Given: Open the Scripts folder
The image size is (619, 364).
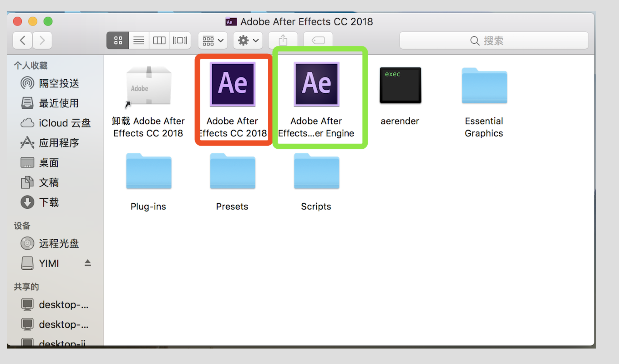Looking at the screenshot, I should [316, 171].
